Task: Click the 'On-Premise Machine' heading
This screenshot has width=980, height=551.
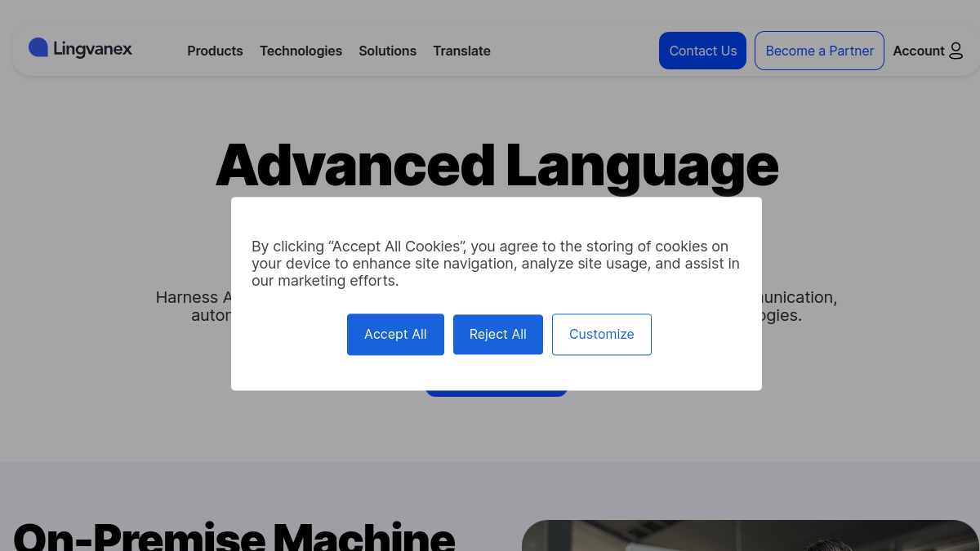Action: click(234, 536)
